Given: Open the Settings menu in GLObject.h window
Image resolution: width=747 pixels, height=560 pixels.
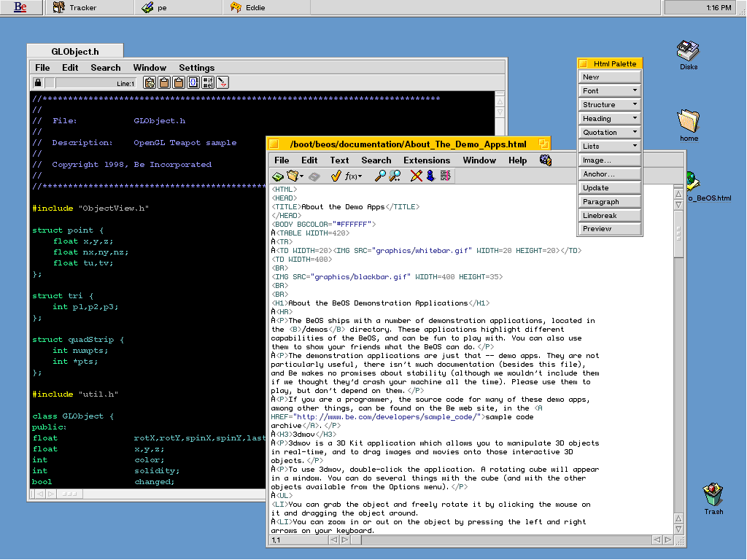Looking at the screenshot, I should click(x=196, y=68).
